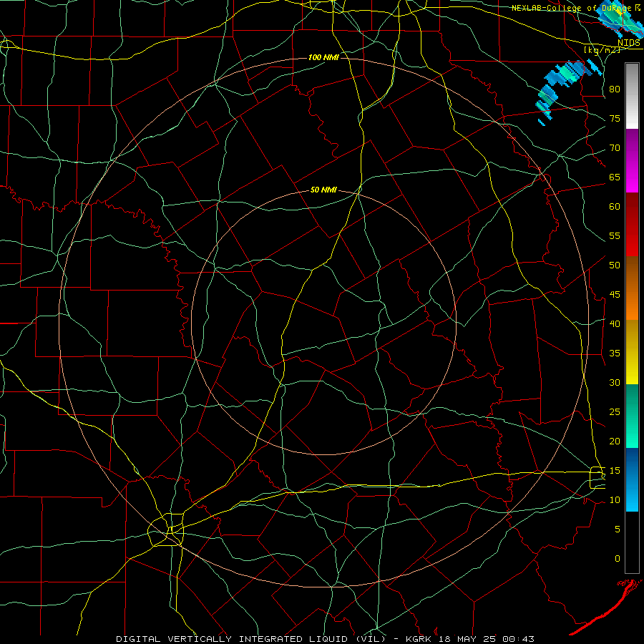This screenshot has width=644, height=644.
Task: Click the 10 value on the VIL scale
Action: [x=615, y=500]
